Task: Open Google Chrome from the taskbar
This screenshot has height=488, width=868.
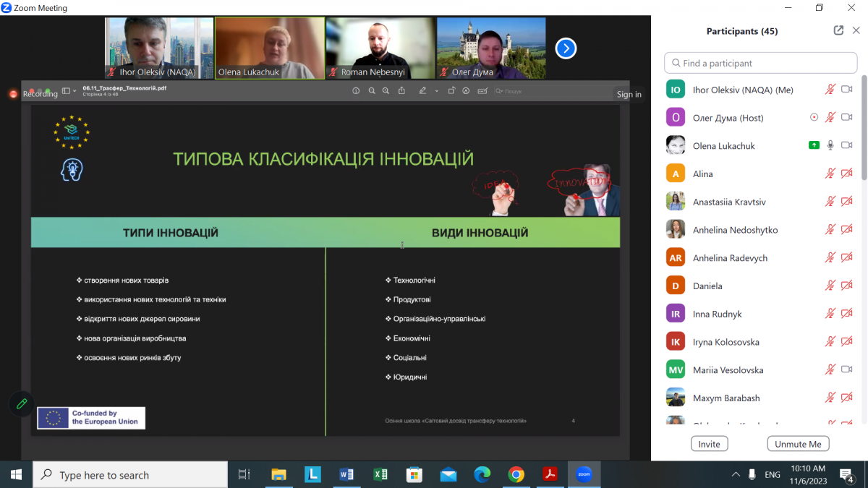Action: pyautogui.click(x=516, y=475)
